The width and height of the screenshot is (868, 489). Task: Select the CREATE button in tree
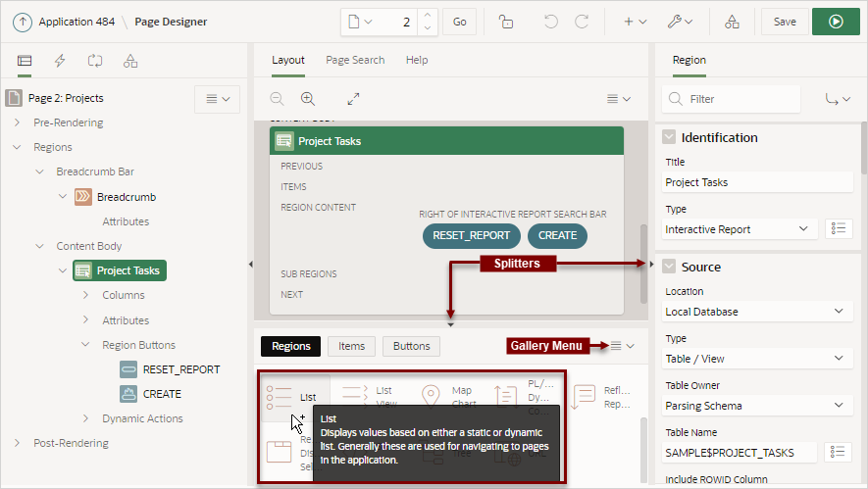click(x=162, y=394)
